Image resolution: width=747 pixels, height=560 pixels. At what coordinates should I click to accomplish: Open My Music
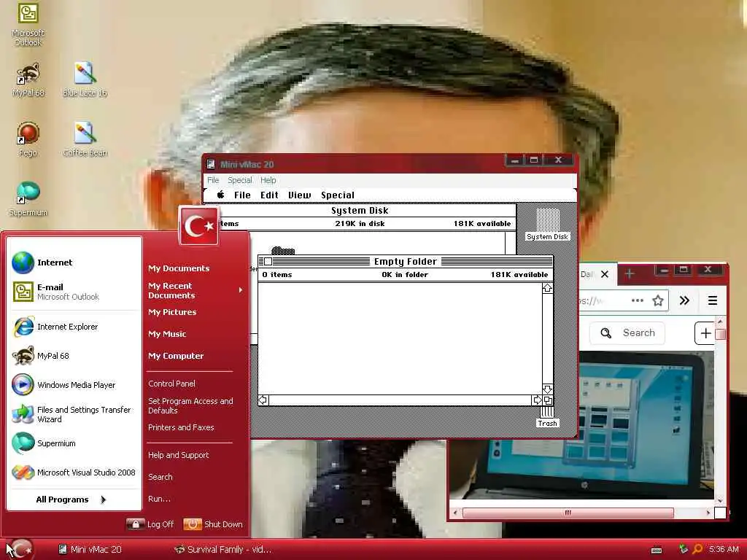tap(167, 334)
